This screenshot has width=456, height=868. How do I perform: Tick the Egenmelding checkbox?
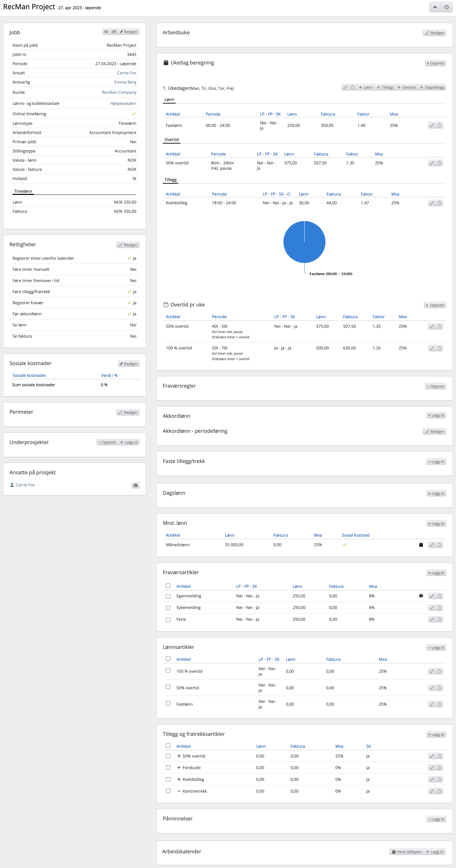click(x=168, y=596)
